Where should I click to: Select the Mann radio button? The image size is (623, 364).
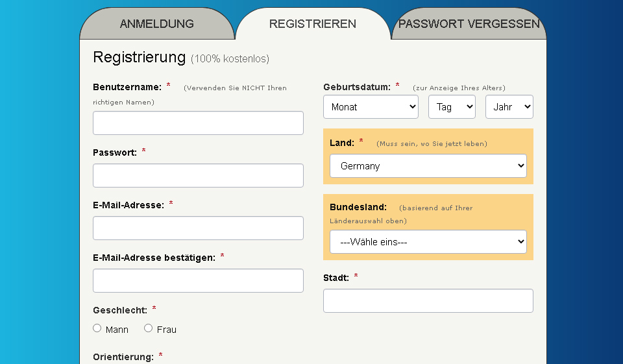click(97, 328)
